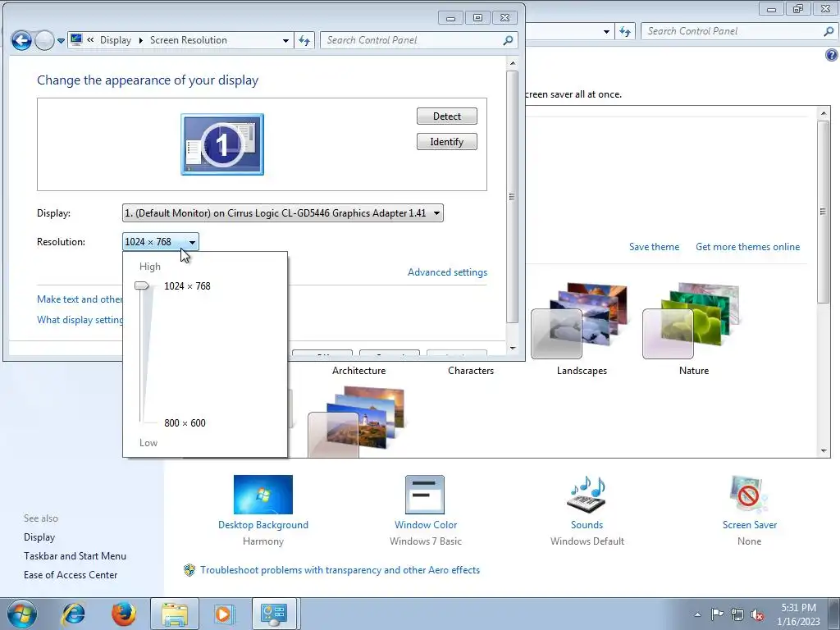Click the blue Help icon in Personalization window
840x630 pixels.
pos(832,55)
